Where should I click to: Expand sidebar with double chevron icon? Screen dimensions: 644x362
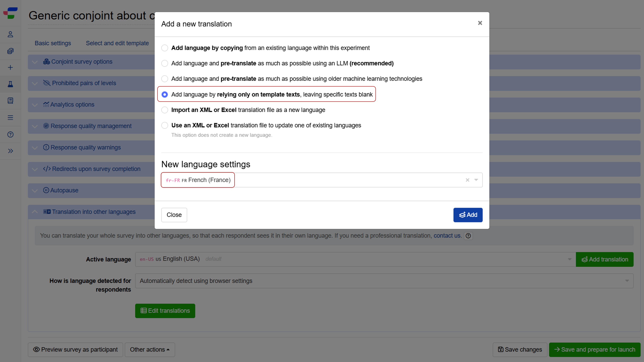pos(10,151)
